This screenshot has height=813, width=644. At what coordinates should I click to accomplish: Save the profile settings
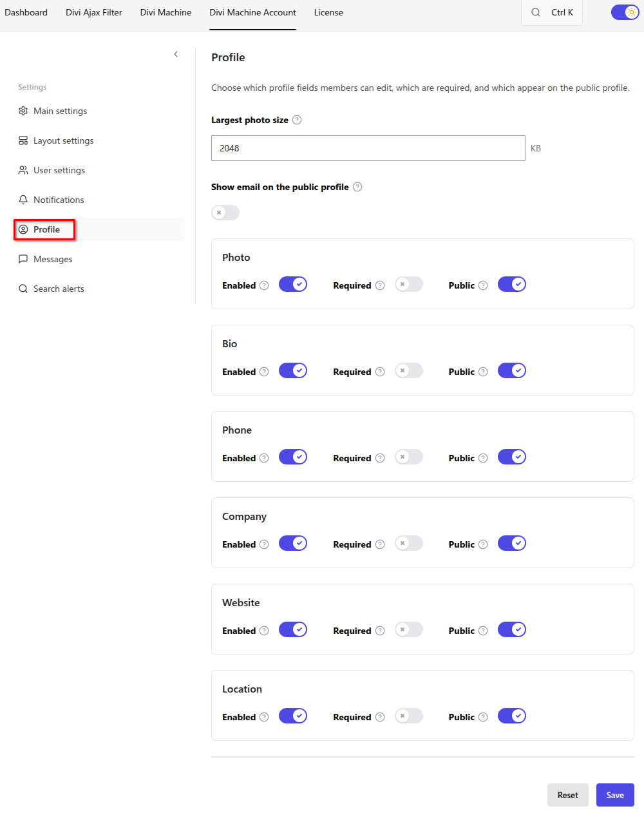(615, 795)
